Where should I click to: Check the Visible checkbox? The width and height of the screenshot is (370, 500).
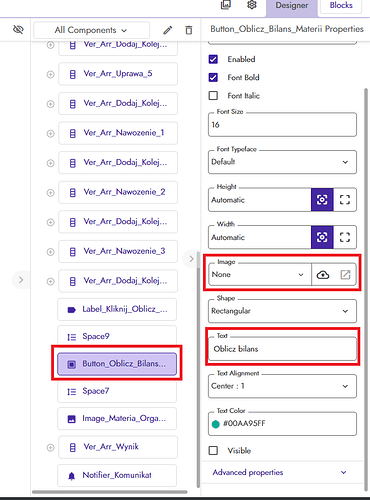coord(213,451)
